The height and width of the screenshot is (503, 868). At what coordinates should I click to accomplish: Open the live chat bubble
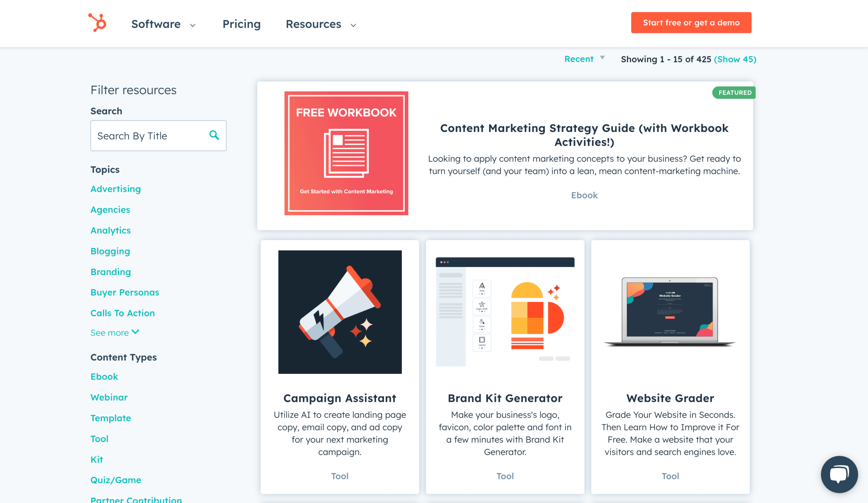839,474
